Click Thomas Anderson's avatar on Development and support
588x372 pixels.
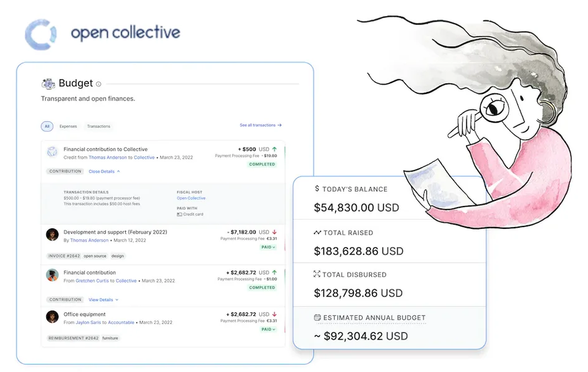[x=52, y=235]
